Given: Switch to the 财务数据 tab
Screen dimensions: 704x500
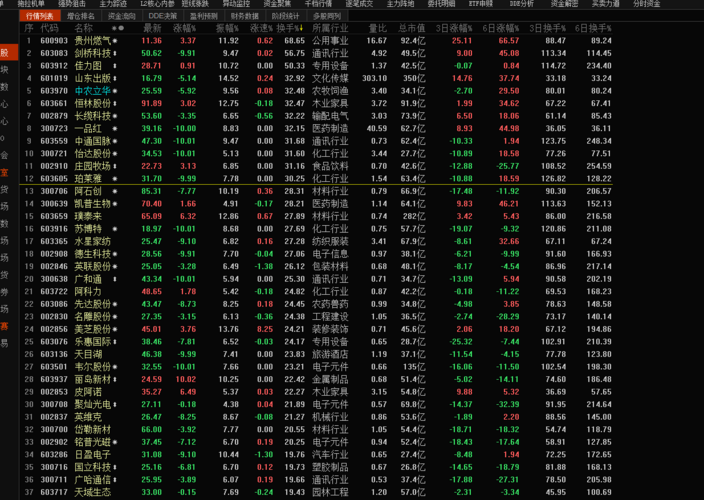Looking at the screenshot, I should click(245, 16).
